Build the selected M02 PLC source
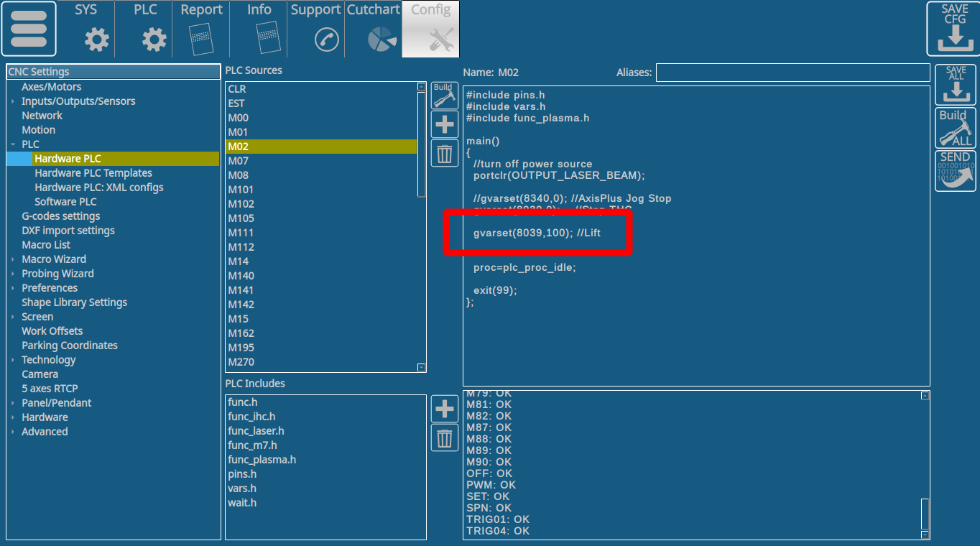The height and width of the screenshot is (546, 980). pos(444,96)
